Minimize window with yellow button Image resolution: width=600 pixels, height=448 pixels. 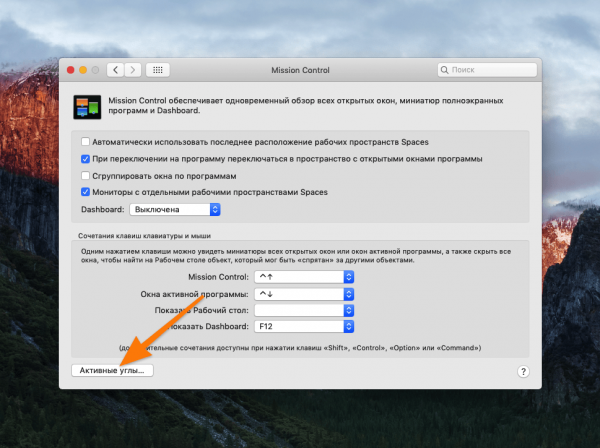click(83, 70)
